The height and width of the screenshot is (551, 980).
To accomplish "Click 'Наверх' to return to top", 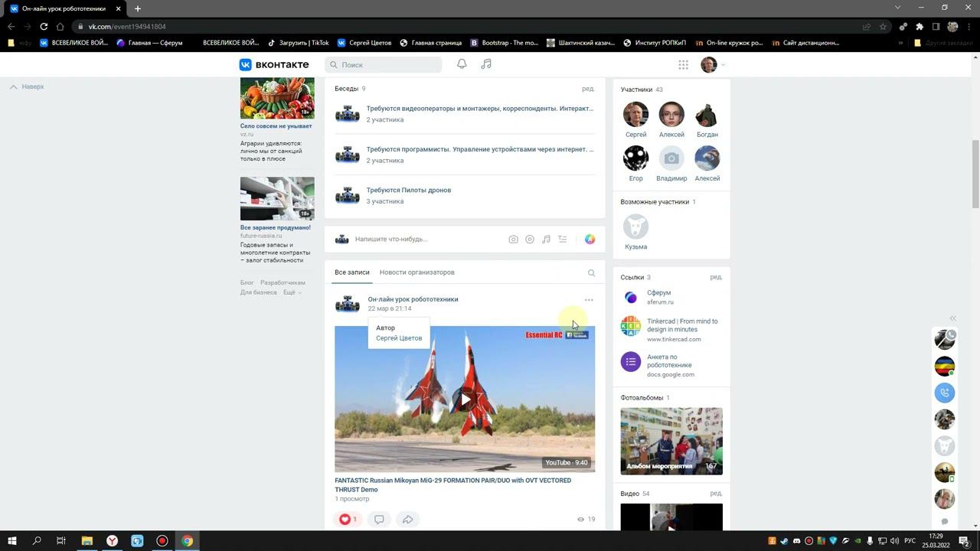I will (x=28, y=87).
